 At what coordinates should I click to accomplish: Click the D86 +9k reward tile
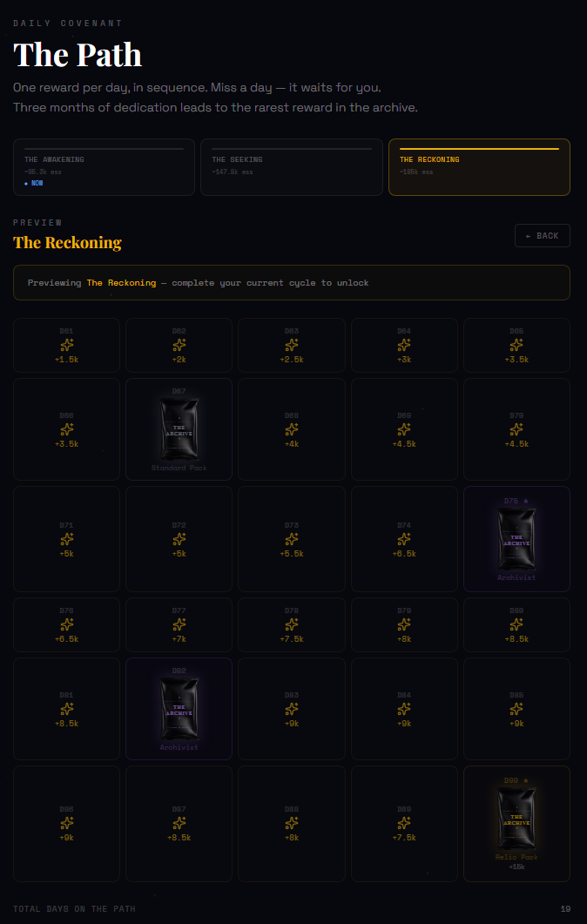(x=66, y=823)
